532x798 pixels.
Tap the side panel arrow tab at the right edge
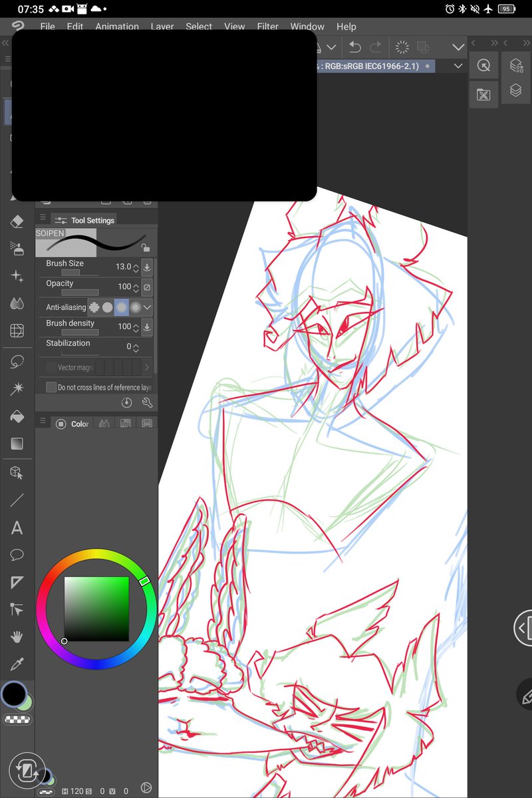coord(523,628)
